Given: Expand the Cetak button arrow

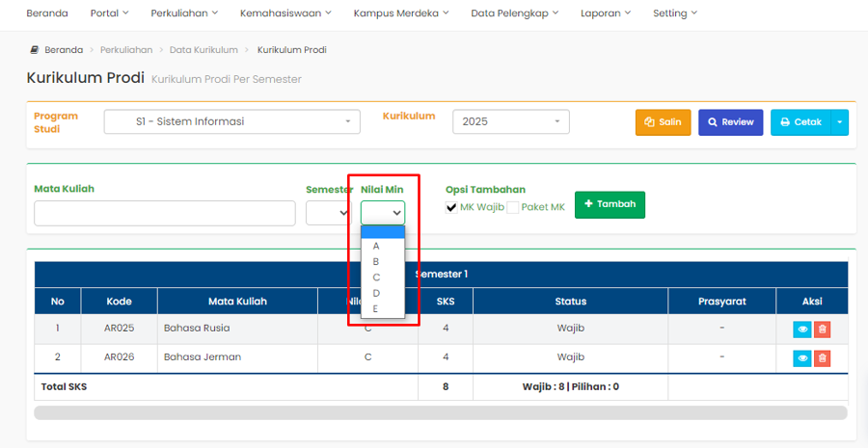Looking at the screenshot, I should click(x=840, y=122).
